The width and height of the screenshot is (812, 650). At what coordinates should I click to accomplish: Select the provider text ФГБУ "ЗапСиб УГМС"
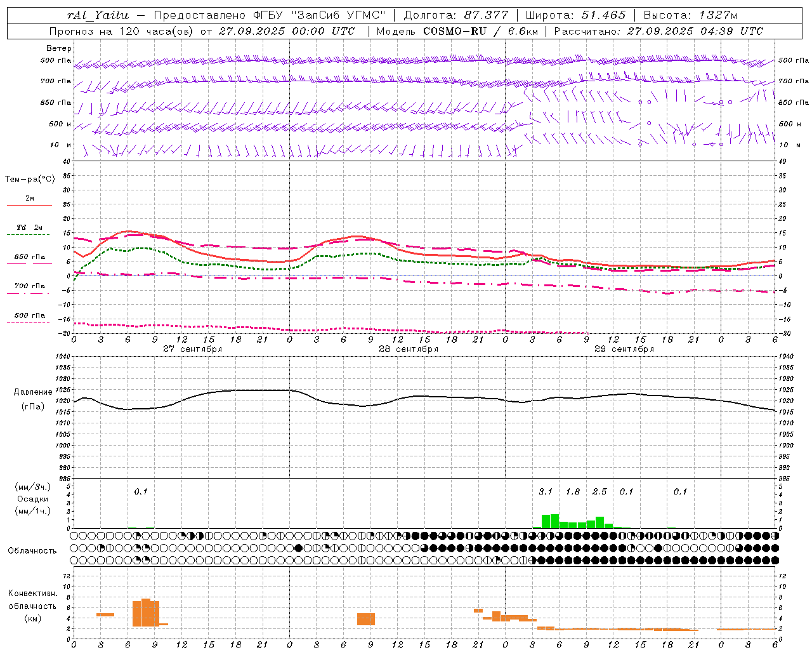pos(318,15)
